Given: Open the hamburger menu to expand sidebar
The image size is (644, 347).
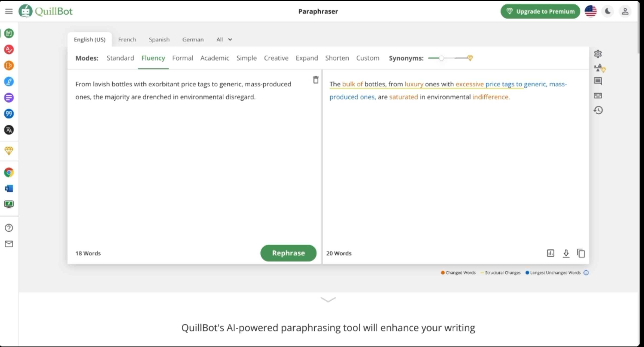Looking at the screenshot, I should pyautogui.click(x=9, y=11).
